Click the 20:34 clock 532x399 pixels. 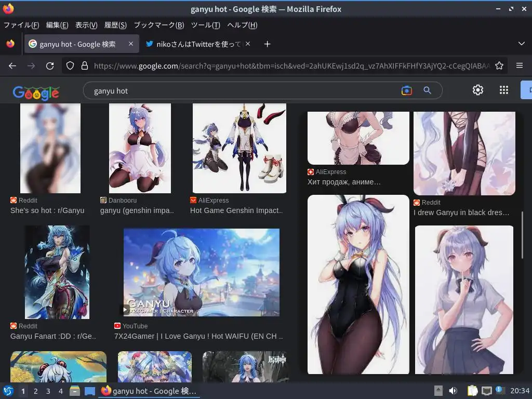tap(520, 391)
